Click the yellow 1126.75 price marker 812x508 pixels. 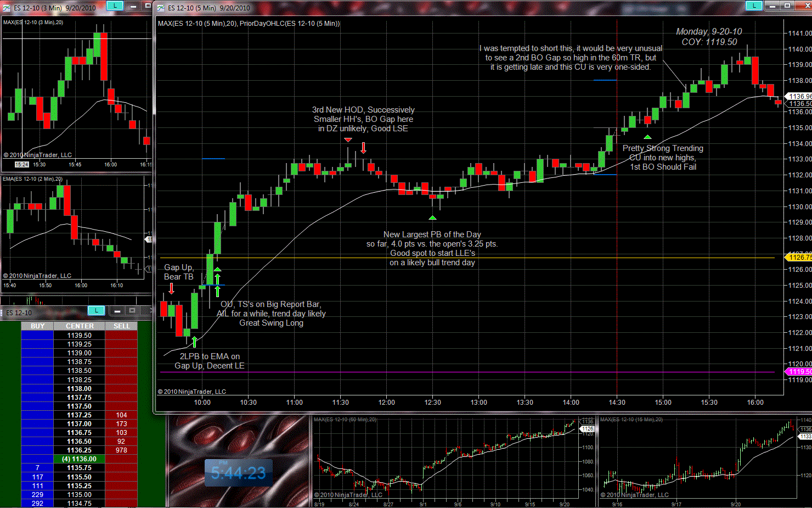[x=798, y=257]
